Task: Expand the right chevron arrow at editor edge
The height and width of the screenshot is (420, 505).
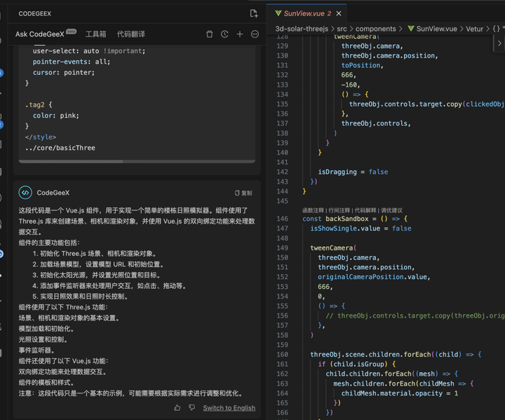Action: 499,43
